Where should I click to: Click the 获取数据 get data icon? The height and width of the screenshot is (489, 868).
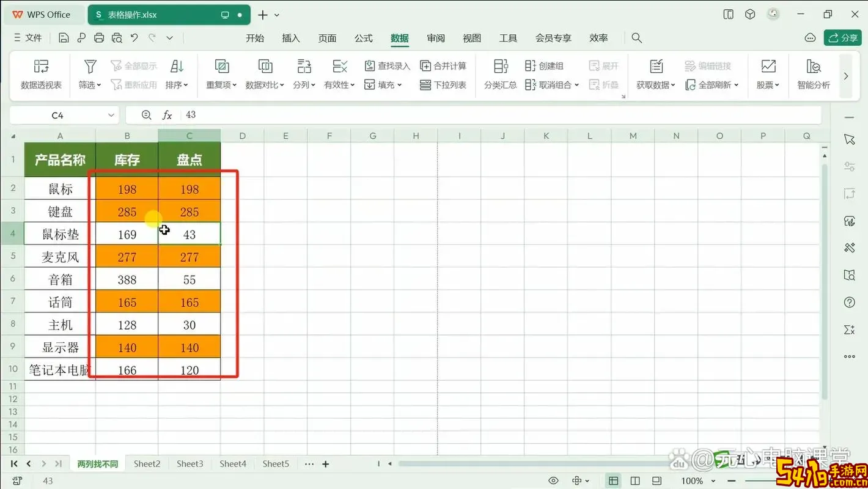pyautogui.click(x=656, y=66)
